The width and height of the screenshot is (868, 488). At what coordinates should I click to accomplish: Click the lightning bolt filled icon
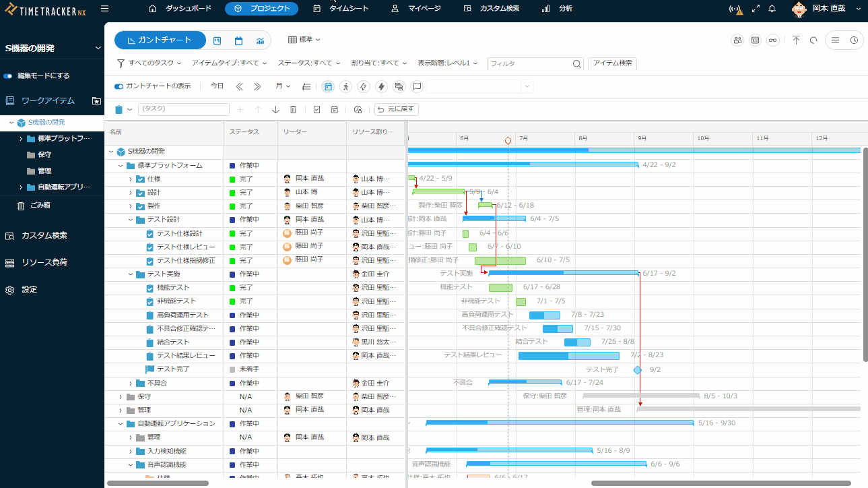pos(381,86)
